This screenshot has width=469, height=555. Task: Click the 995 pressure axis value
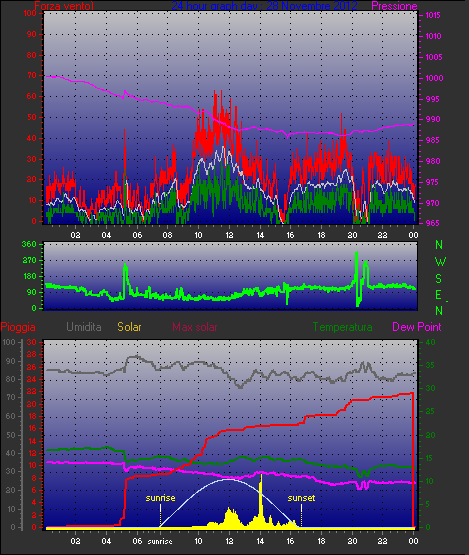pos(433,99)
